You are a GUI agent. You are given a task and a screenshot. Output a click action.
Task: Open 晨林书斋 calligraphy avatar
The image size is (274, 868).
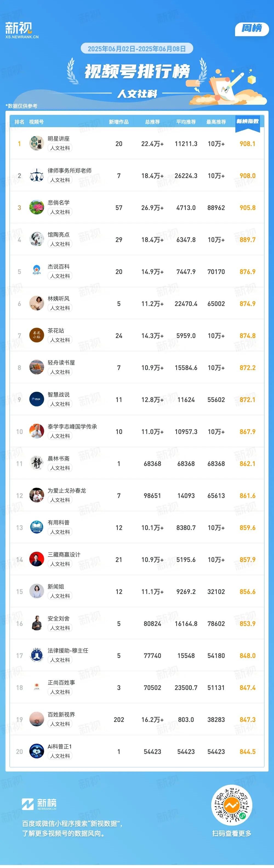(x=36, y=463)
